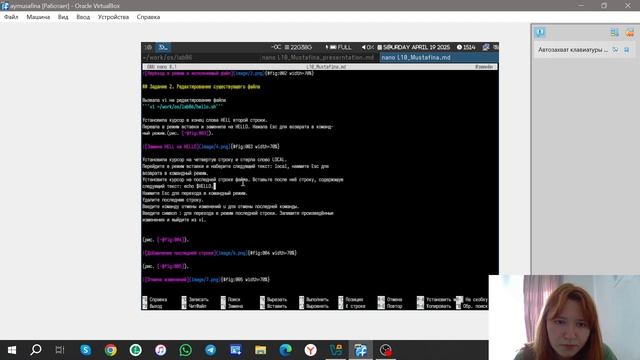
Task: Click the {#fig:005 width=70%} figure line
Action: pos(206,279)
